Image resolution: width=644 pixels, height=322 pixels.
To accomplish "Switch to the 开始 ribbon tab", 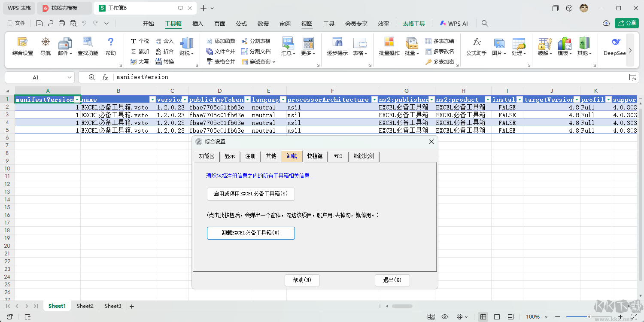I will tap(149, 24).
